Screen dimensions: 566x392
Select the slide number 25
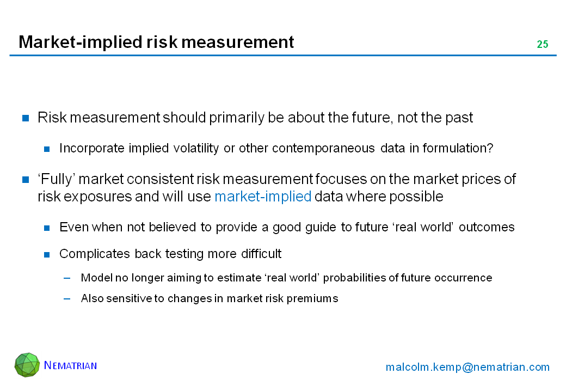tap(542, 45)
